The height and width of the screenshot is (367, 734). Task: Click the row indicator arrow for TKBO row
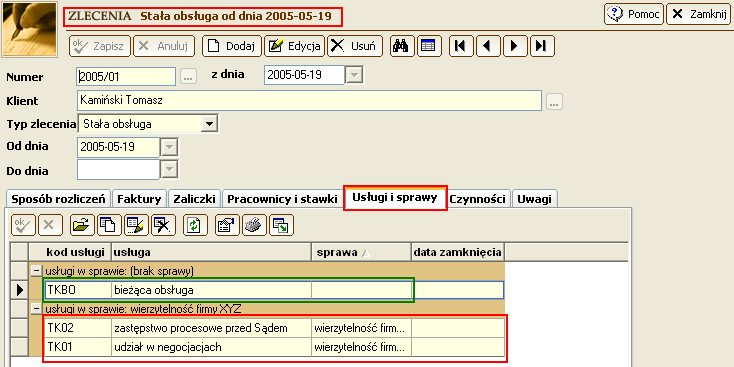pos(20,290)
